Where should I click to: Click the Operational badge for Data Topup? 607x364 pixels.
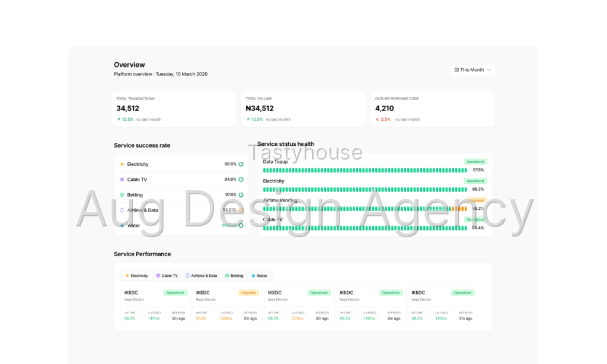point(475,162)
